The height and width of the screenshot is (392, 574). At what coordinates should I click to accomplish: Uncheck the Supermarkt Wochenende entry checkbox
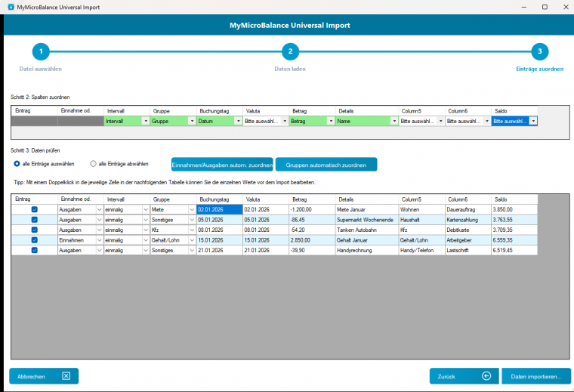(35, 220)
